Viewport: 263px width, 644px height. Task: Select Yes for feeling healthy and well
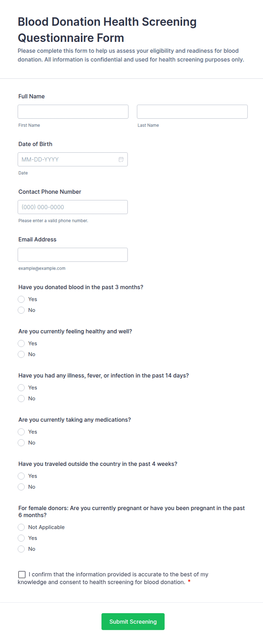[21, 343]
